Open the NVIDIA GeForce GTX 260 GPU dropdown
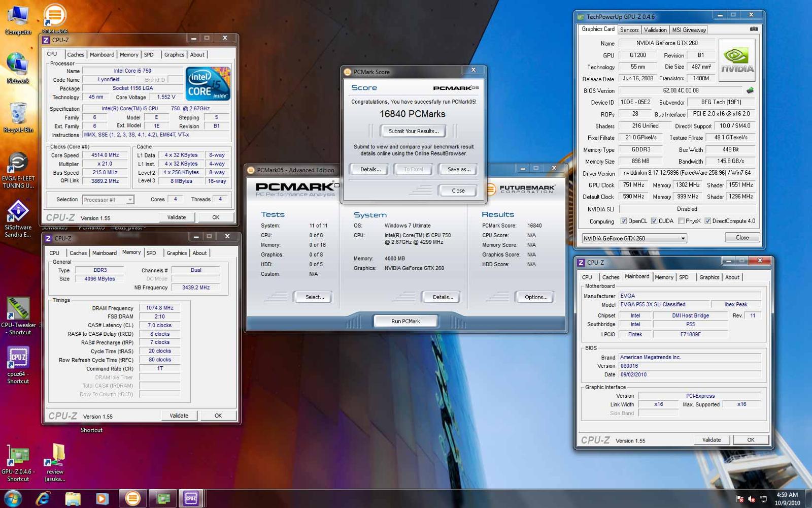Screen dimensions: 812x508 pyautogui.click(x=634, y=238)
